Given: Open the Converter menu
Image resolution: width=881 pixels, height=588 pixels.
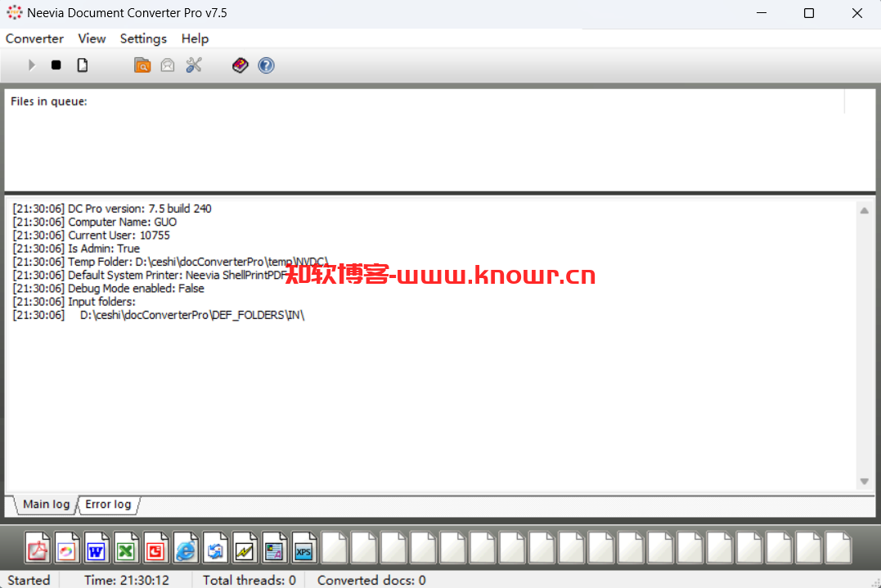Looking at the screenshot, I should coord(35,38).
